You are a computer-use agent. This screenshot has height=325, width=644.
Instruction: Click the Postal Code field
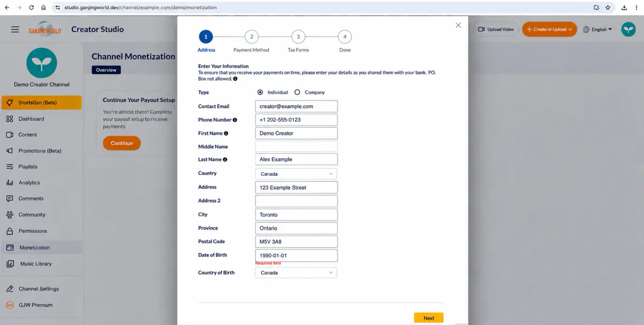point(296,242)
